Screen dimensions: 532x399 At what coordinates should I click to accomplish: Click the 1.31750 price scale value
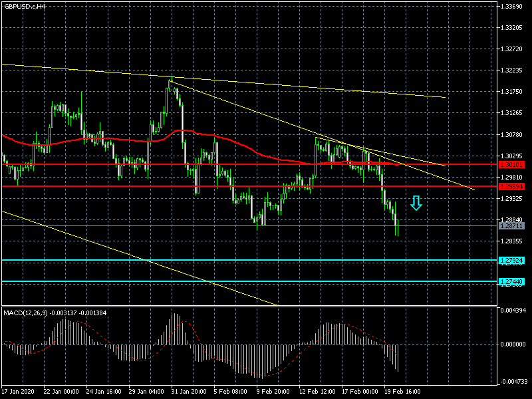click(511, 92)
